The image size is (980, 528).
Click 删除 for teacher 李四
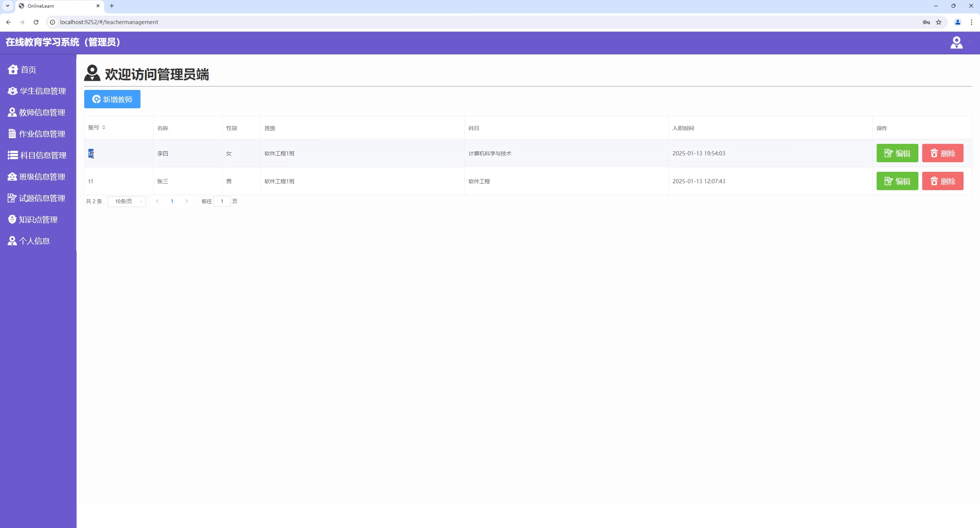click(942, 153)
